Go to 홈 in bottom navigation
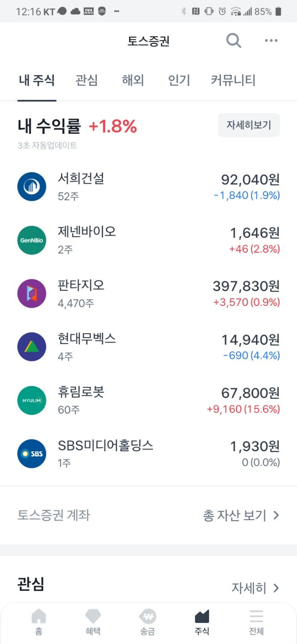 39,622
